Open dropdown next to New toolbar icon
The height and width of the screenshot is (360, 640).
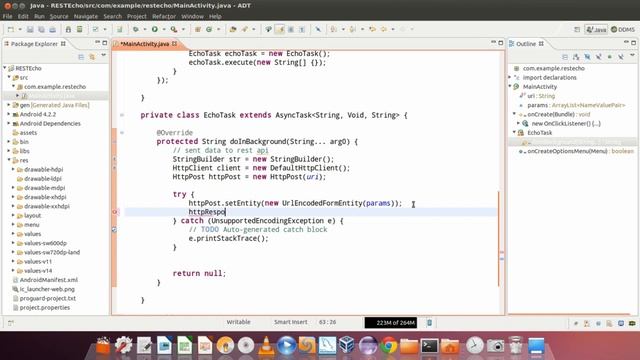(x=20, y=29)
